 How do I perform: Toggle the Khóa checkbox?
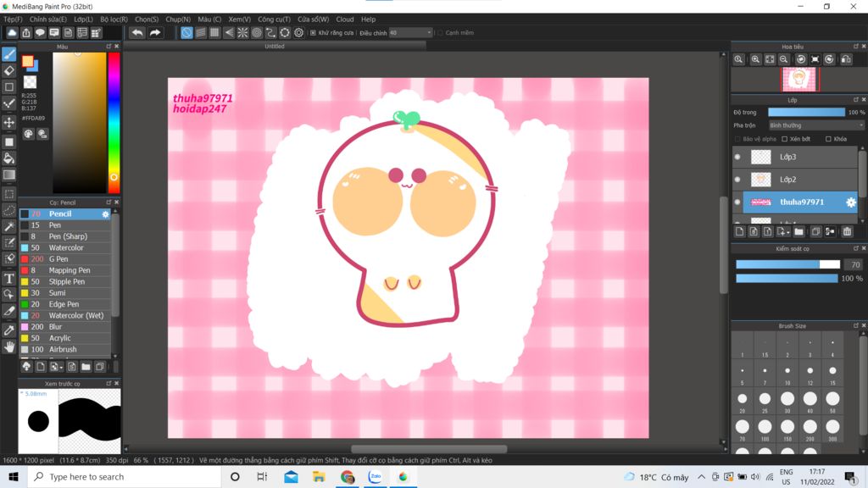pyautogui.click(x=828, y=139)
